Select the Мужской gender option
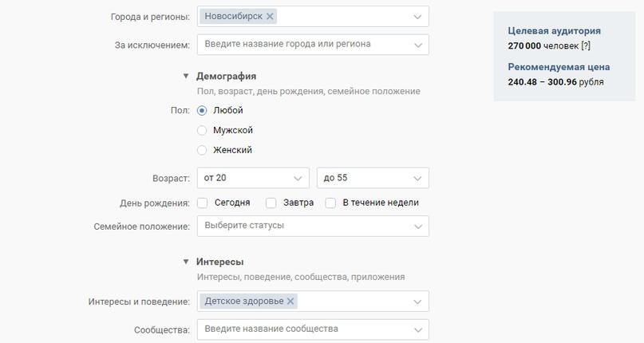This screenshot has width=644, height=343. pyautogui.click(x=202, y=131)
